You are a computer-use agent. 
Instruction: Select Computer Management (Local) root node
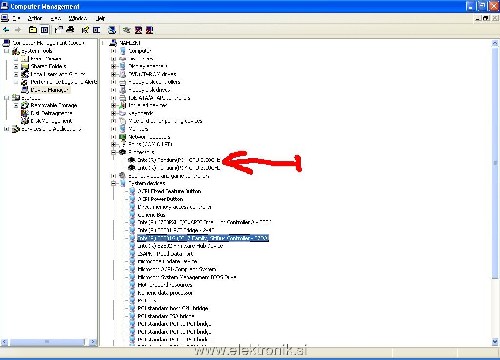pyautogui.click(x=48, y=43)
